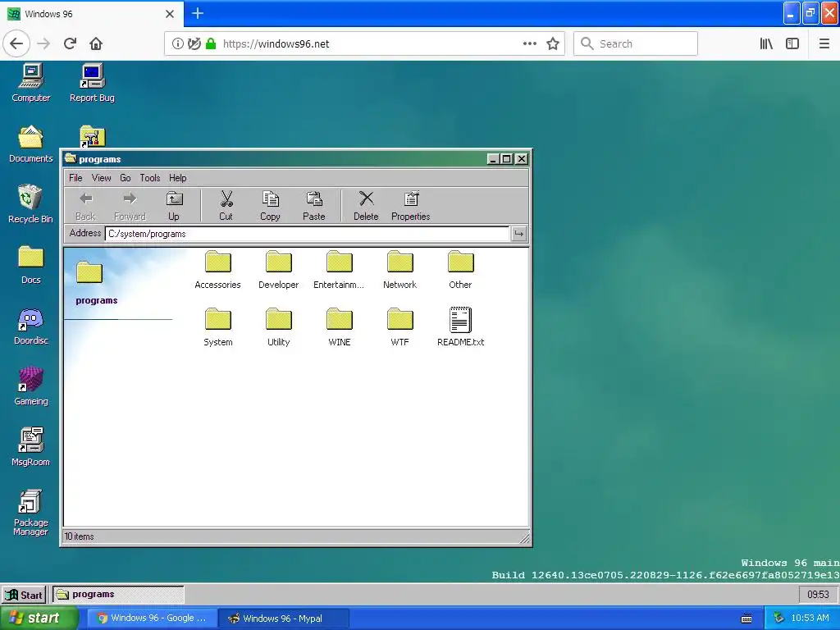Click the Cut scissors icon
The image size is (840, 630).
(x=226, y=206)
